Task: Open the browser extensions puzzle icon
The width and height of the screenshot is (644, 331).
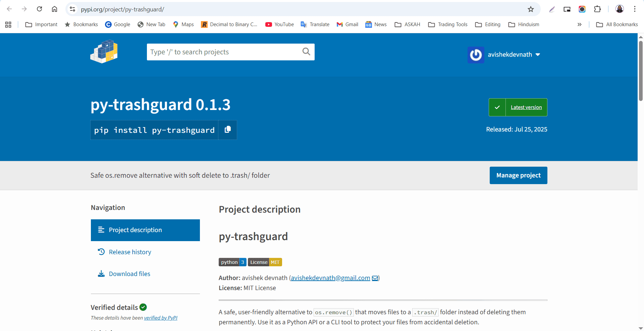Action: pos(598,9)
